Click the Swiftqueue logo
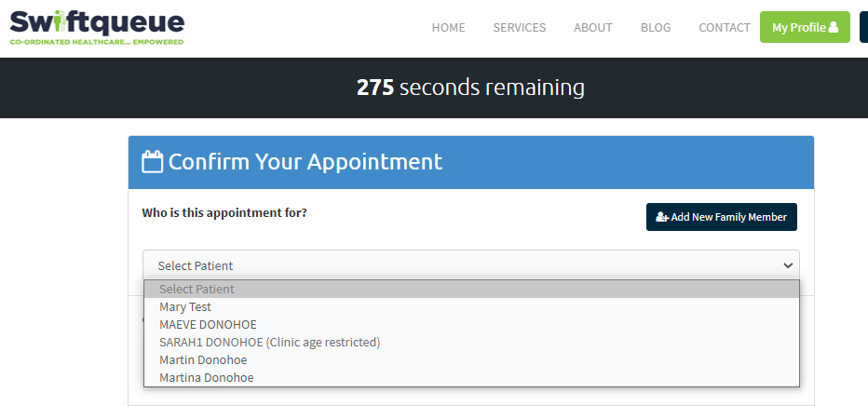 (x=97, y=27)
